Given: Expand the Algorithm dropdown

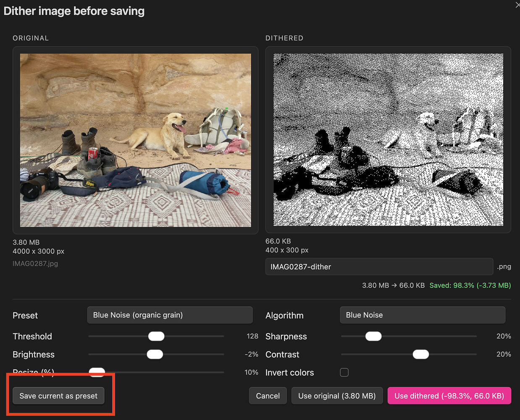Looking at the screenshot, I should point(422,315).
